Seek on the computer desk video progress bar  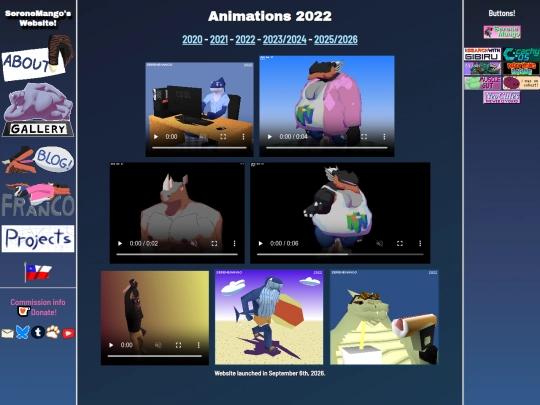[x=199, y=148]
